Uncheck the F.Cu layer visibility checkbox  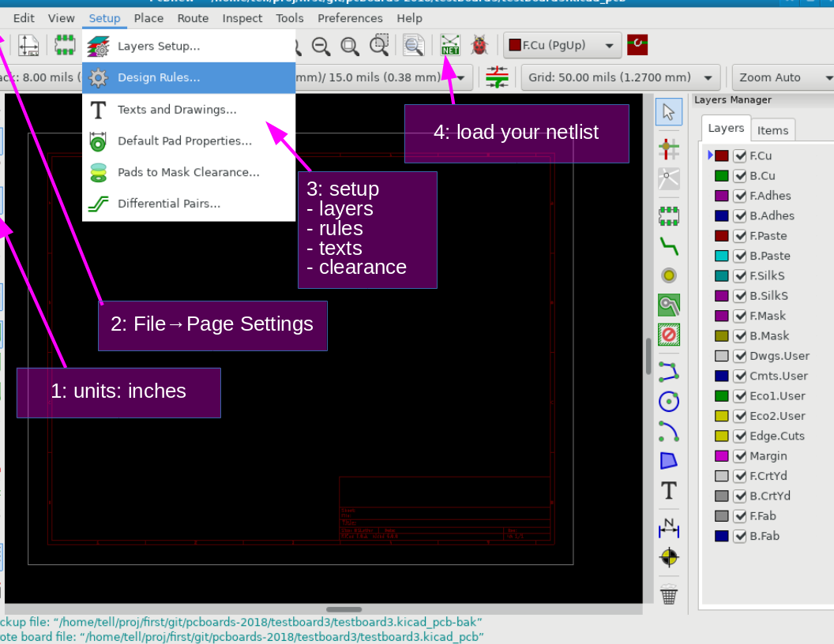[x=740, y=156]
